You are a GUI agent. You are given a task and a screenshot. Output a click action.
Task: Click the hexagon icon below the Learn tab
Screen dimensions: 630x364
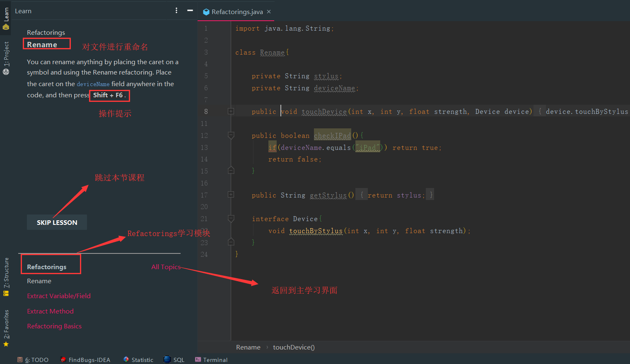(6, 27)
